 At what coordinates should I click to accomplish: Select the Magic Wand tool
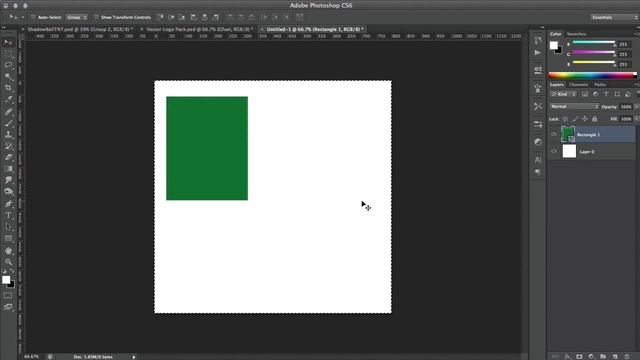point(8,76)
